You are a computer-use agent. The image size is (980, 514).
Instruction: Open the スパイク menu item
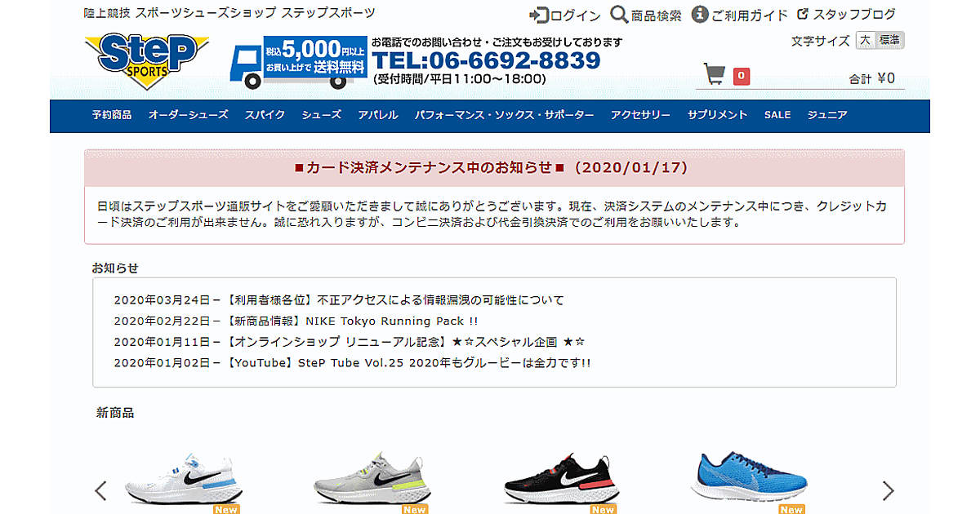pyautogui.click(x=265, y=115)
